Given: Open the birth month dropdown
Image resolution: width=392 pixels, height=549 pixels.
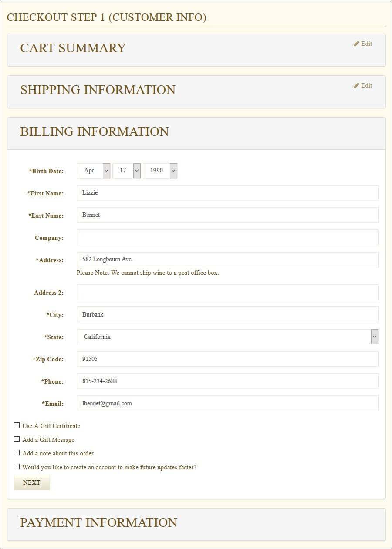Looking at the screenshot, I should (x=94, y=171).
